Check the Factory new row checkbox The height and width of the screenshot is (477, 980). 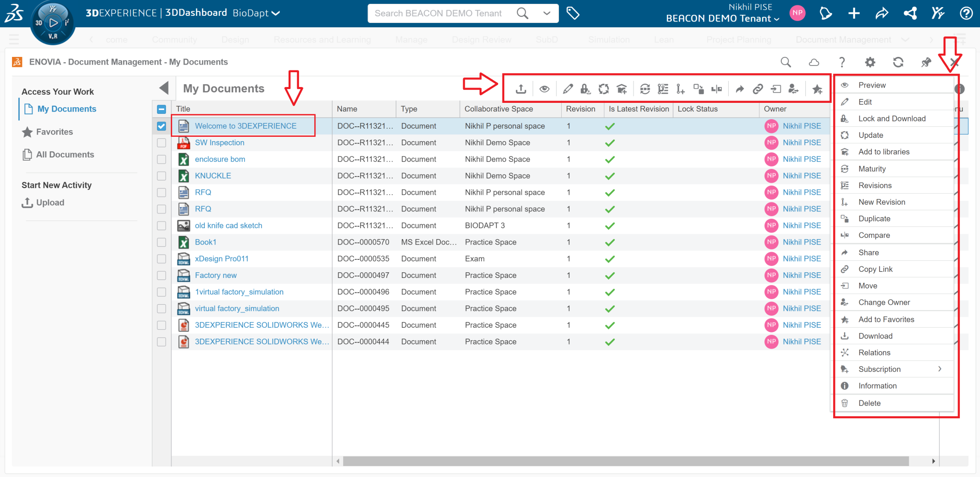[x=161, y=276]
